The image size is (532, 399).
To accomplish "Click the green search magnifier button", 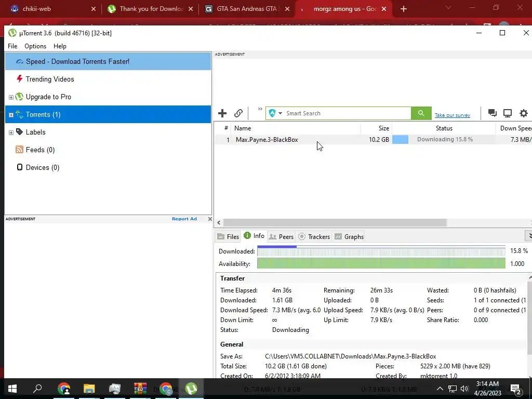I will click(421, 113).
